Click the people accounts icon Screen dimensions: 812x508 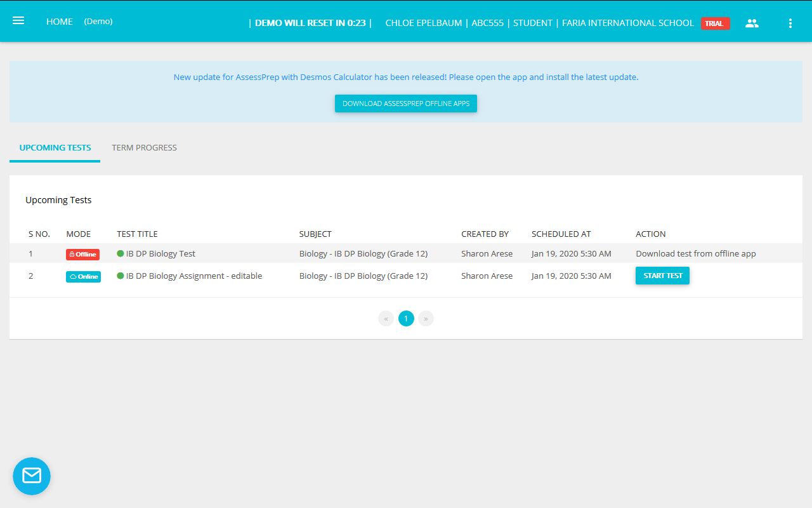[x=752, y=23]
